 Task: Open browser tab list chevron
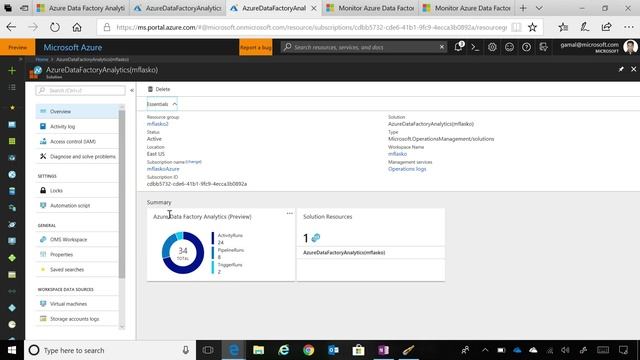tap(539, 8)
